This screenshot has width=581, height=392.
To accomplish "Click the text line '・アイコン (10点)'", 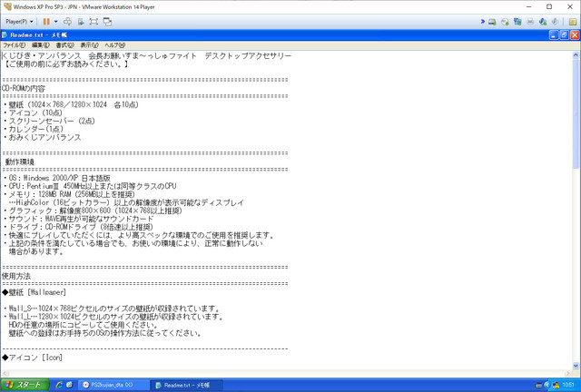I will 33,113.
